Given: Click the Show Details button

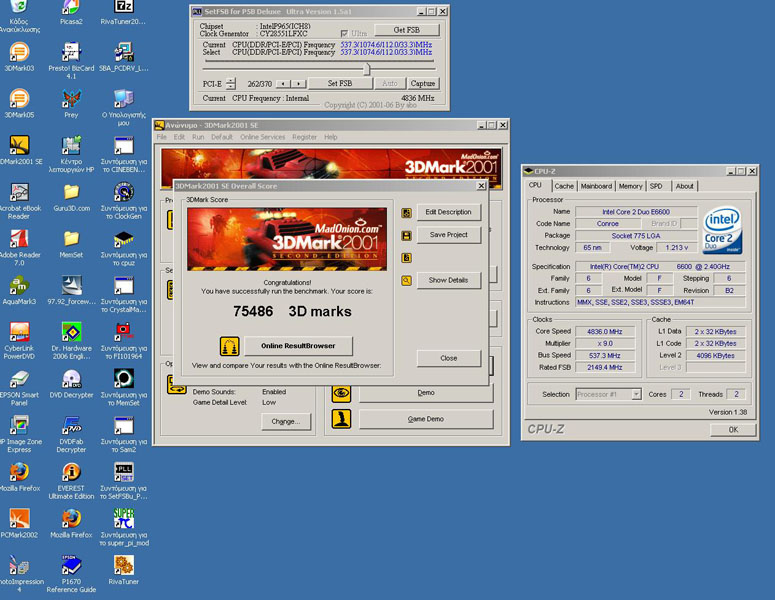Looking at the screenshot, I should pos(448,280).
